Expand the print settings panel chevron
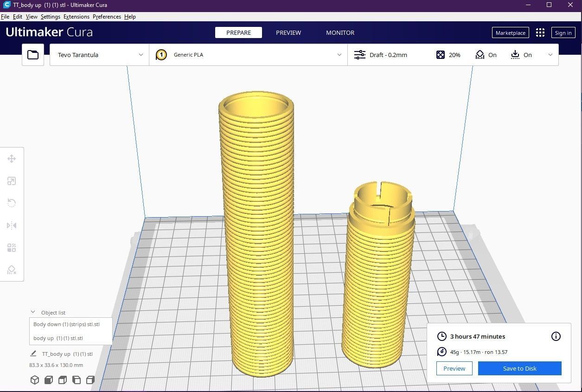Image resolution: width=582 pixels, height=392 pixels. tap(550, 55)
